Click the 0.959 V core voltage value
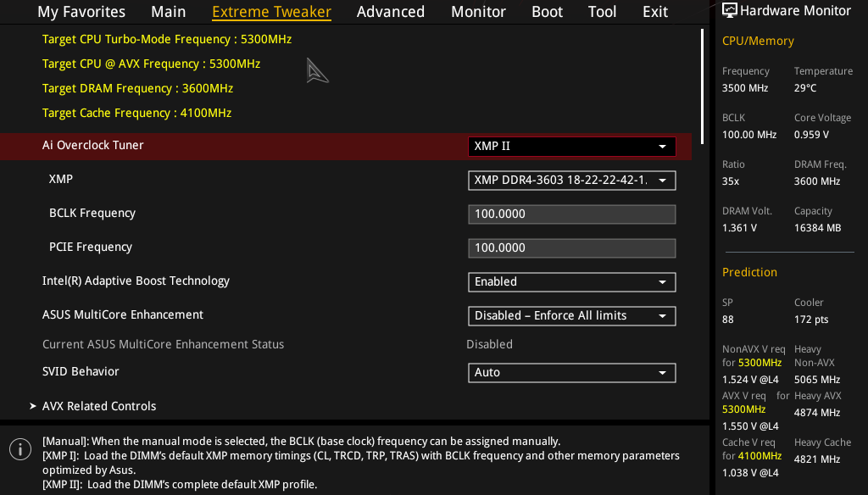This screenshot has width=868, height=495. [811, 135]
